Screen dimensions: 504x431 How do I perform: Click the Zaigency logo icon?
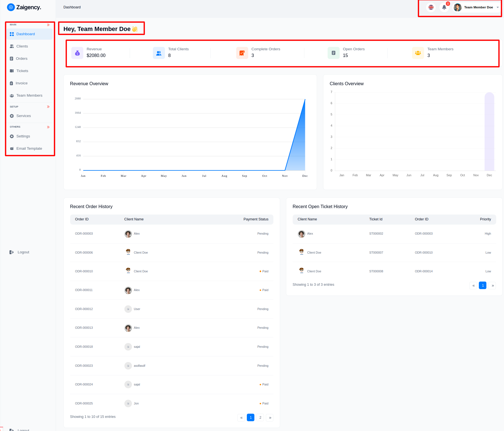(x=11, y=7)
